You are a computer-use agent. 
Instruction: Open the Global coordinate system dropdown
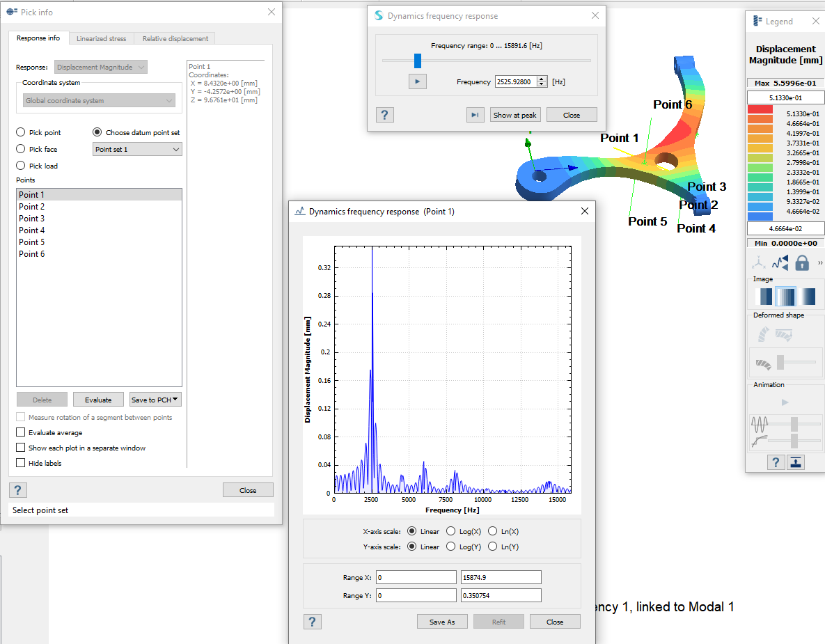point(99,100)
